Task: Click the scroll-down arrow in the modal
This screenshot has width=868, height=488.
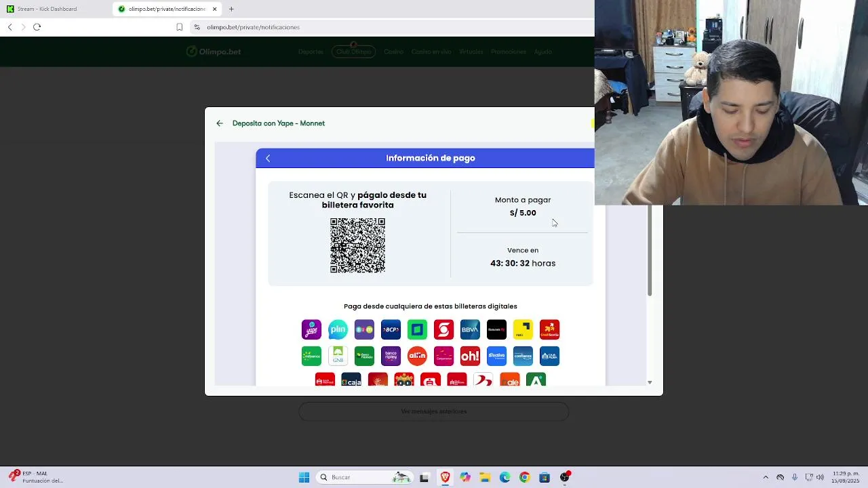Action: point(650,382)
